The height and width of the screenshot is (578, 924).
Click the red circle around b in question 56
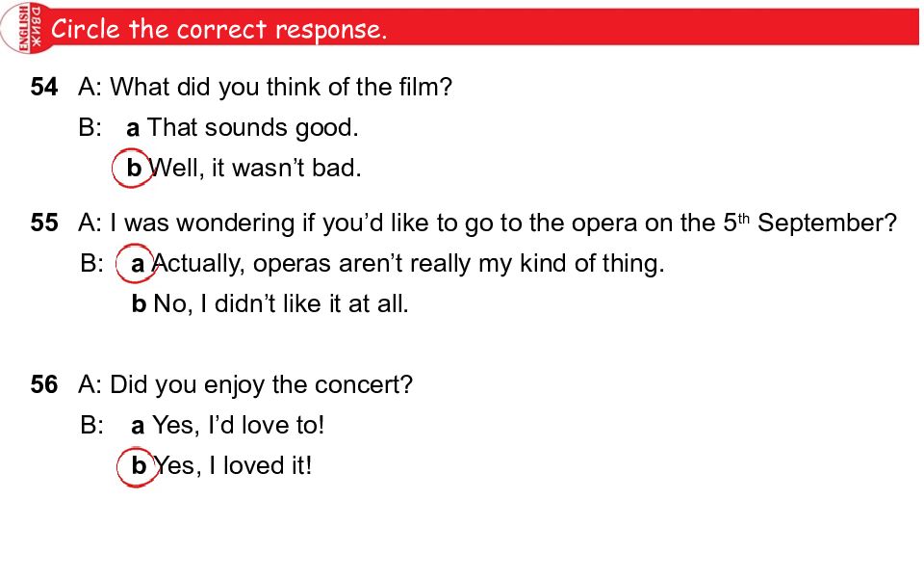click(x=138, y=467)
